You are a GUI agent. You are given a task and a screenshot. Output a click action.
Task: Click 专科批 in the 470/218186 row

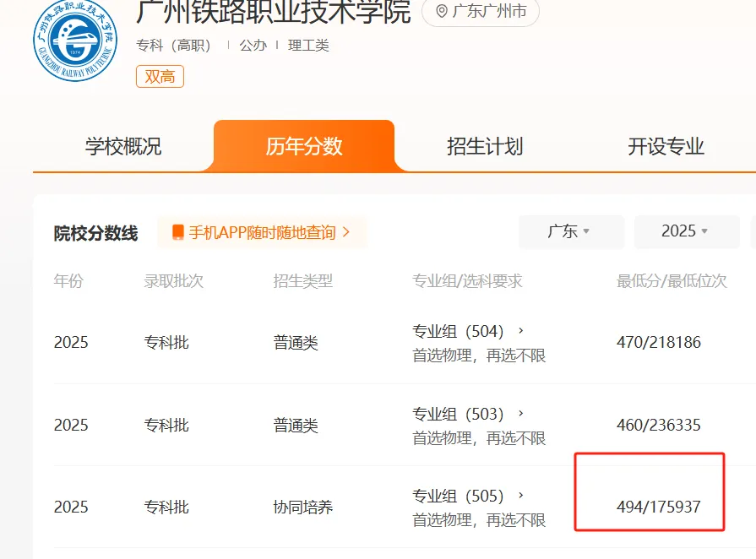pos(166,343)
